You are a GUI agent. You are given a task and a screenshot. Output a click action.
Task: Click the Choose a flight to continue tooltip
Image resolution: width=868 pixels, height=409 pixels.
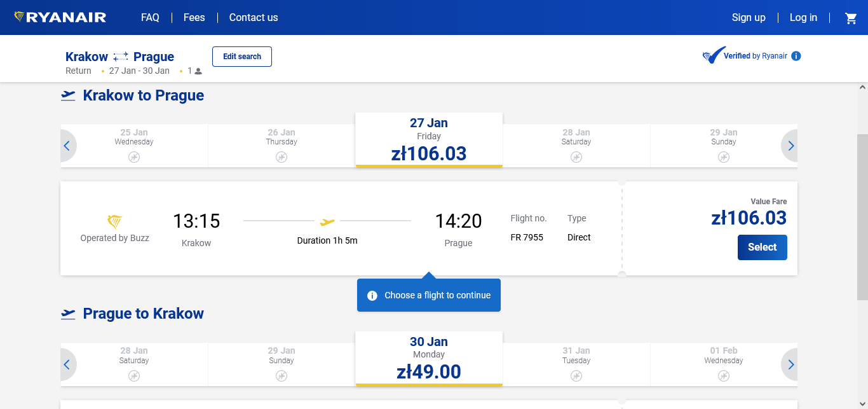point(429,295)
